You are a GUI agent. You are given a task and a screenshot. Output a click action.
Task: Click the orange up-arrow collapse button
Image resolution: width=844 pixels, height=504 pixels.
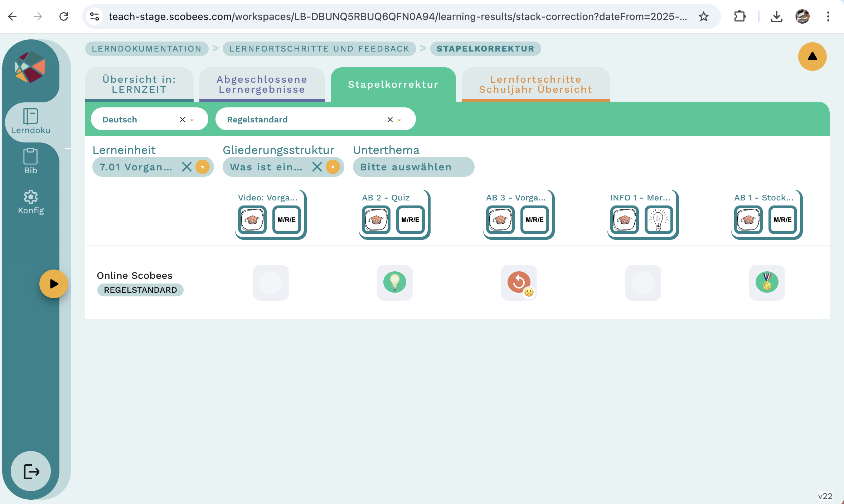coord(813,57)
